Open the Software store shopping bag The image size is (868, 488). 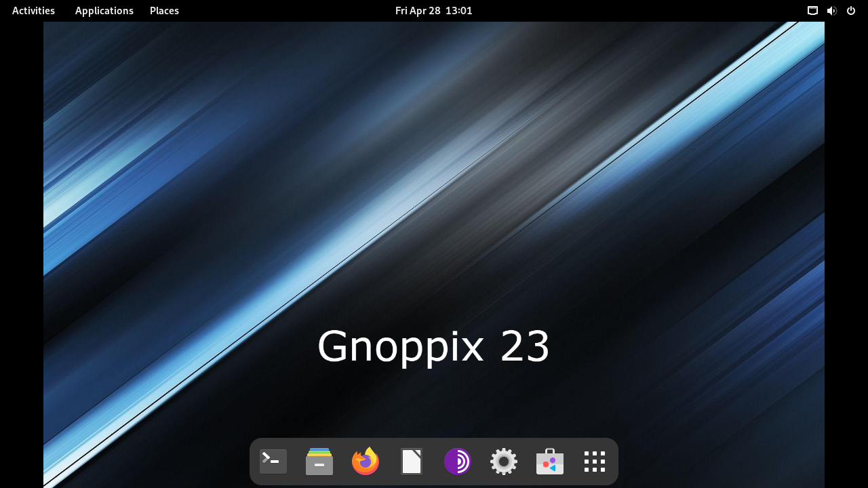point(550,462)
